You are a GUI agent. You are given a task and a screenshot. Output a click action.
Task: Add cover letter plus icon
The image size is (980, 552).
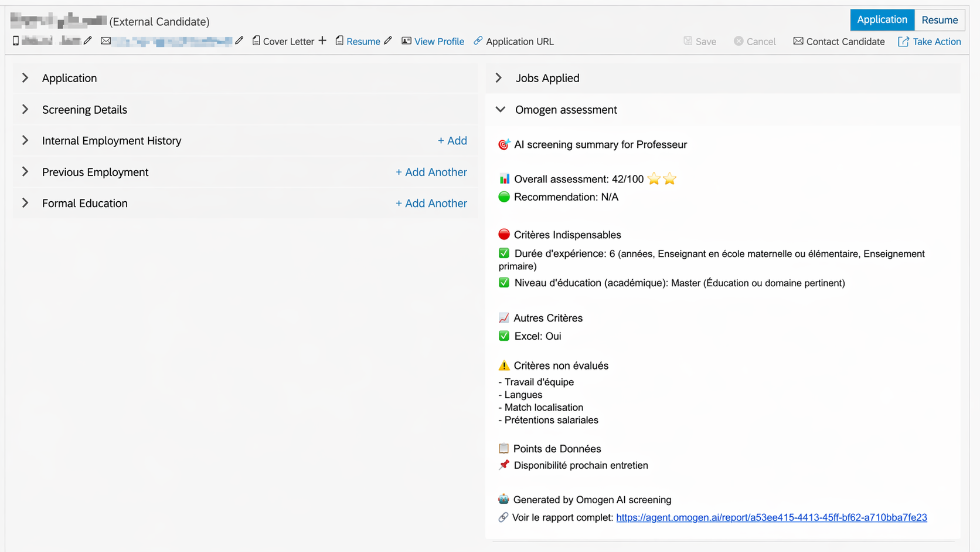click(x=322, y=40)
